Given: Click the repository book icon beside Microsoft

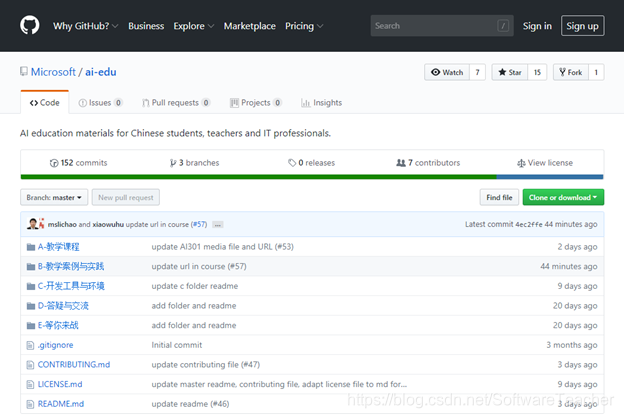Looking at the screenshot, I should point(24,72).
